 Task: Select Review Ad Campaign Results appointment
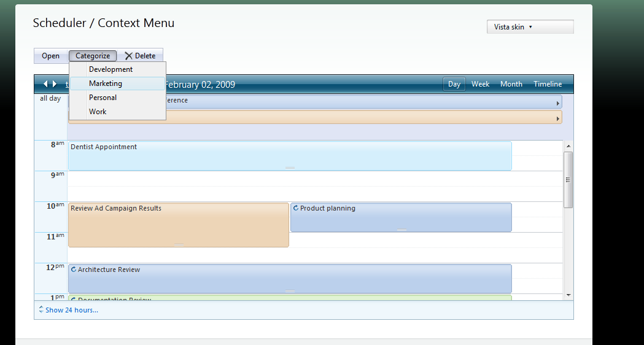pos(179,225)
